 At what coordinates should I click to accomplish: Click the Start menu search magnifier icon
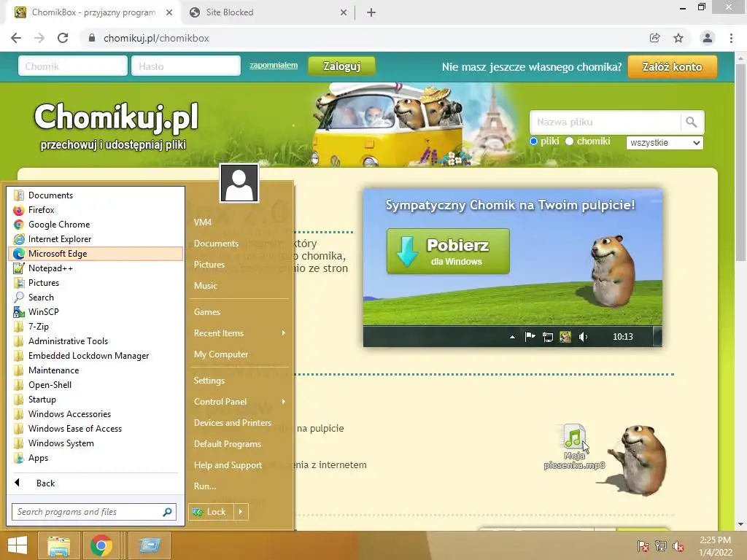point(167,512)
